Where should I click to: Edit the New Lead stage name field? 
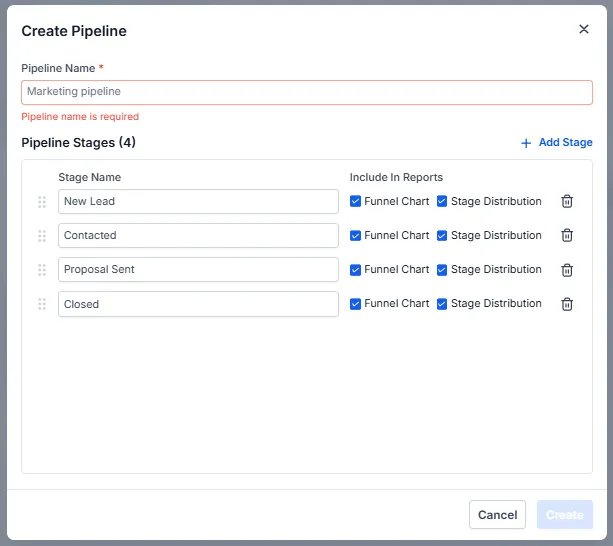point(198,201)
